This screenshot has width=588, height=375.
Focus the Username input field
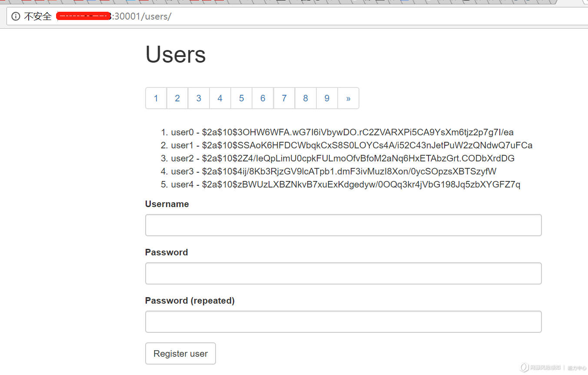(343, 225)
